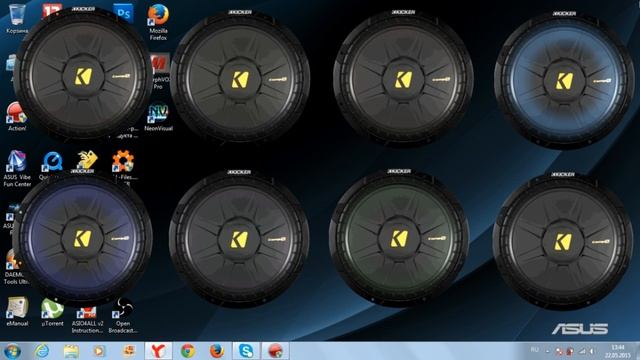Launch Google Chrome from the taskbar
The height and width of the screenshot is (360, 640).
188,351
